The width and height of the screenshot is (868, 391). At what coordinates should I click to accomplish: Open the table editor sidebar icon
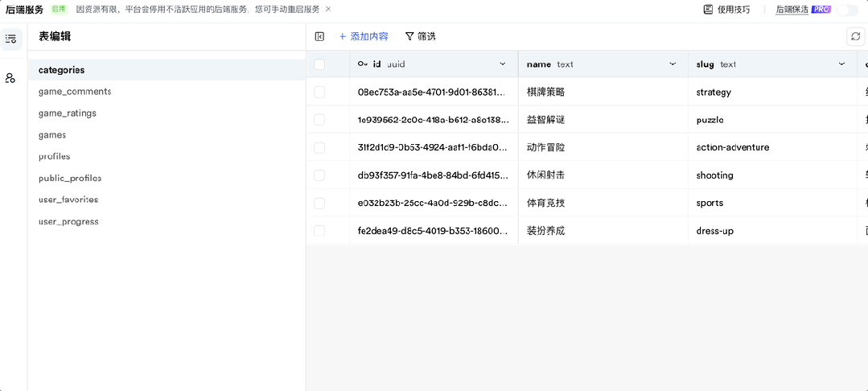(x=10, y=39)
